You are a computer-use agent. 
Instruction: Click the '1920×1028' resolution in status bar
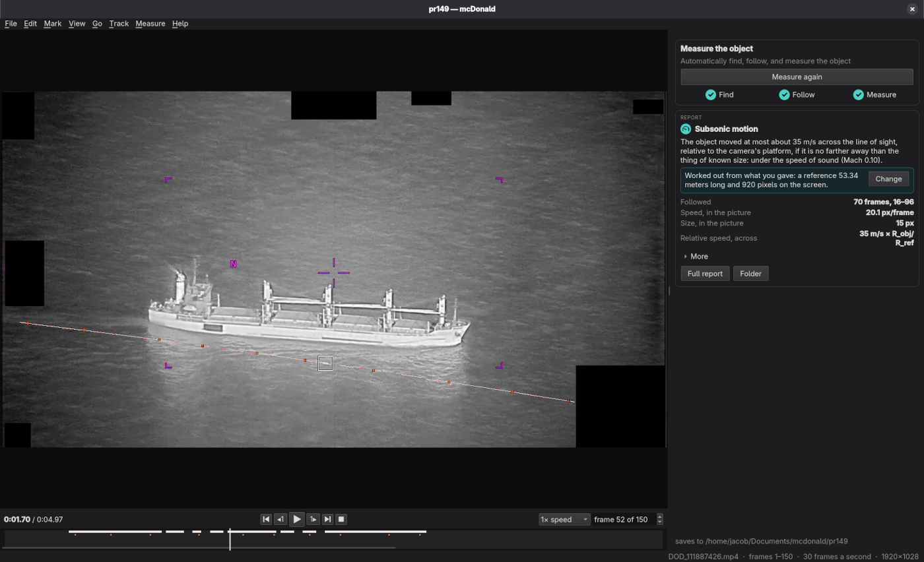coord(900,556)
